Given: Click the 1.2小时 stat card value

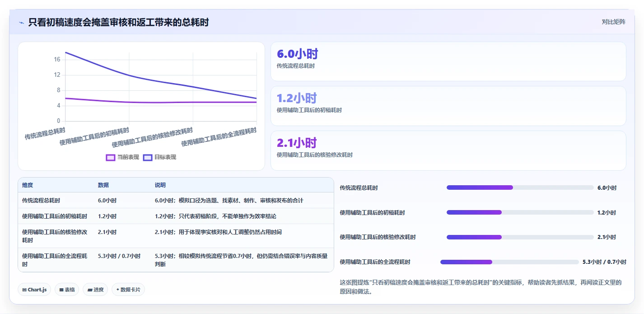Looking at the screenshot, I should click(x=296, y=98).
